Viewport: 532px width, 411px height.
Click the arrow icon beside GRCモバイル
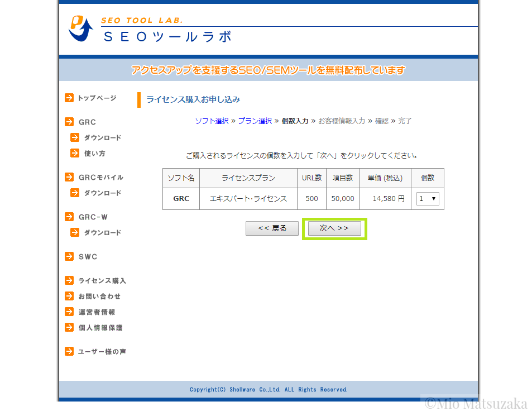(69, 177)
